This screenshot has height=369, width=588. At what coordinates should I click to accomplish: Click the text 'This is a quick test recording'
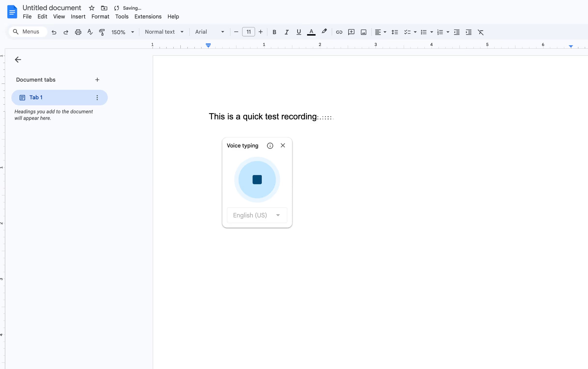pos(263,117)
